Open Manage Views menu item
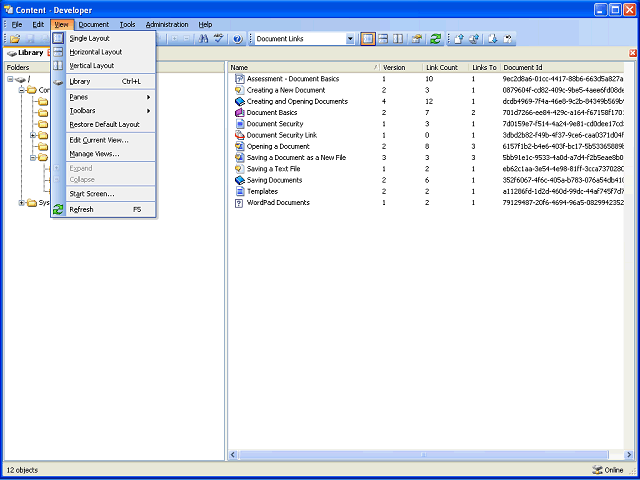Screen dimensions: 640x480 [103, 154]
